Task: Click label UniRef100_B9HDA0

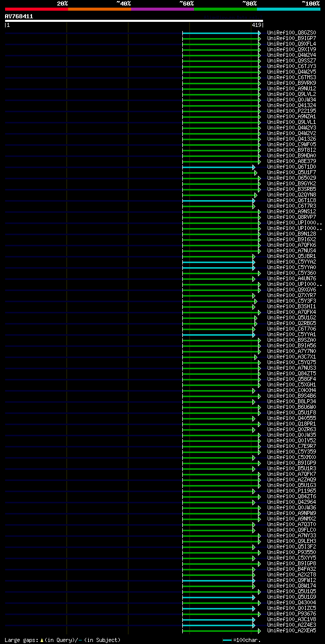Action: click(291, 155)
